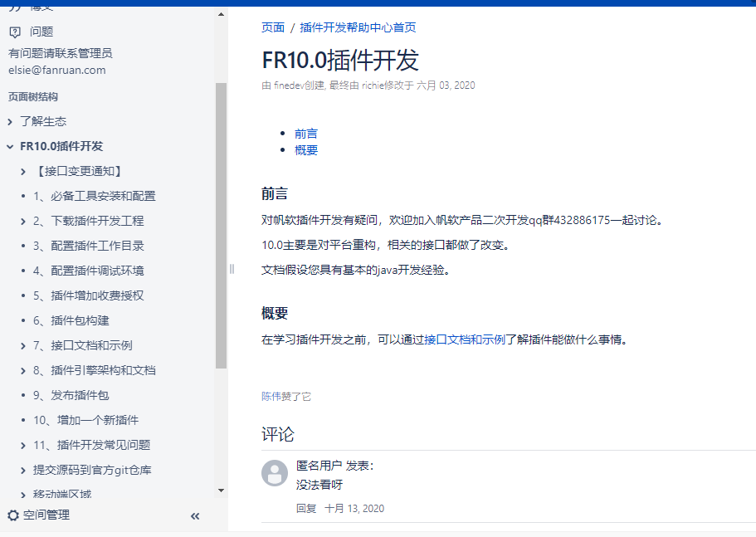Expand the 8、插件引擎架构和文档 node
The image size is (756, 537).
pos(23,371)
